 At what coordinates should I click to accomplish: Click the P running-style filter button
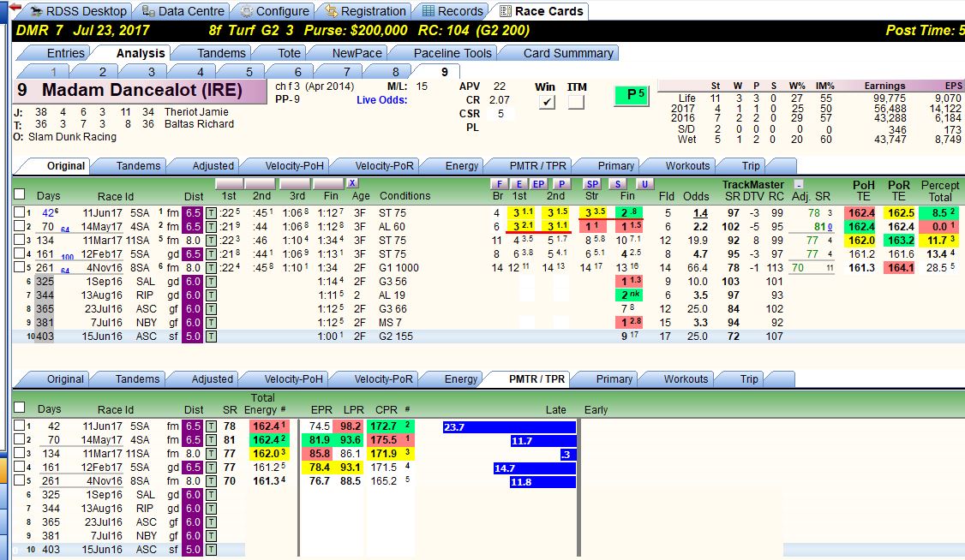(560, 184)
